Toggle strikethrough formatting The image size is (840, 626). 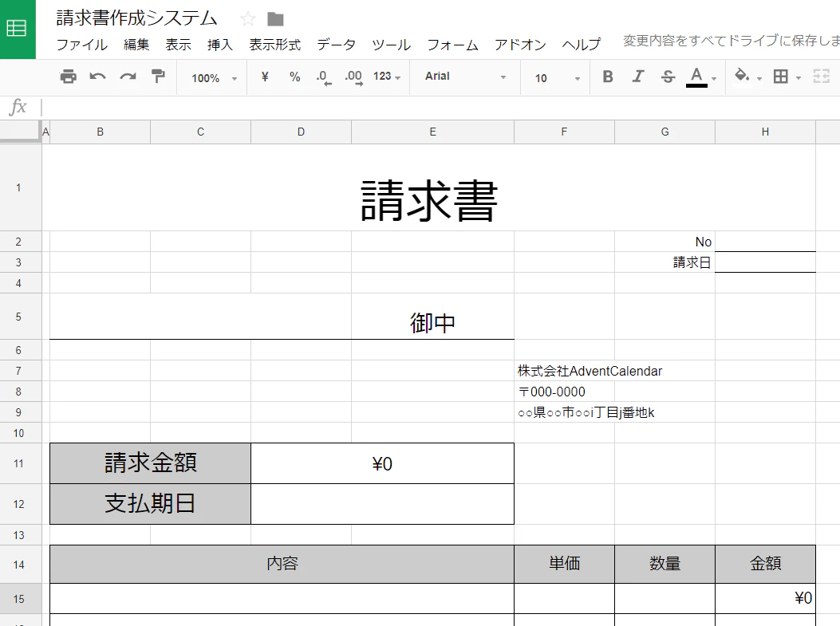pyautogui.click(x=668, y=77)
